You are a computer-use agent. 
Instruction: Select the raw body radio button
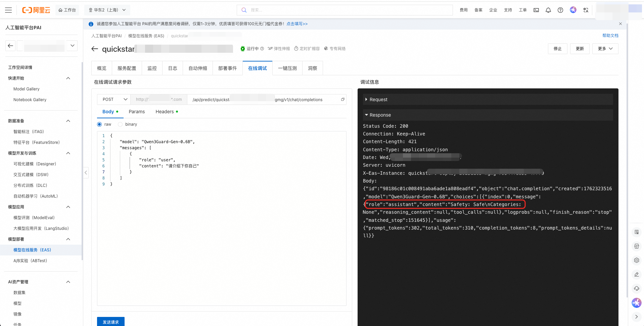click(99, 124)
